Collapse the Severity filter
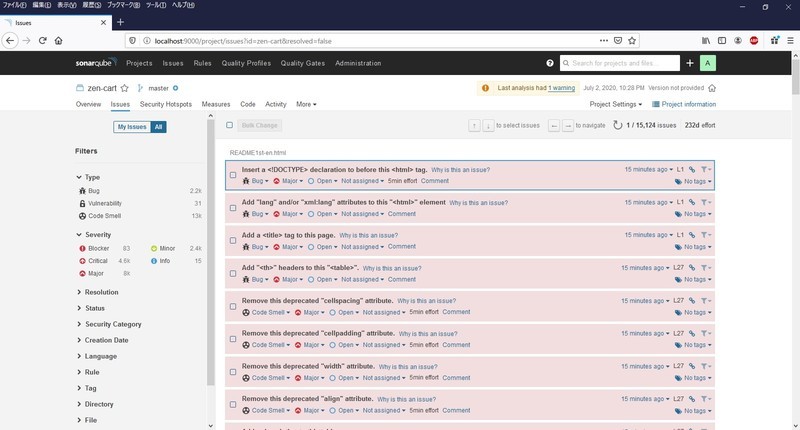The image size is (800, 430). [x=97, y=235]
